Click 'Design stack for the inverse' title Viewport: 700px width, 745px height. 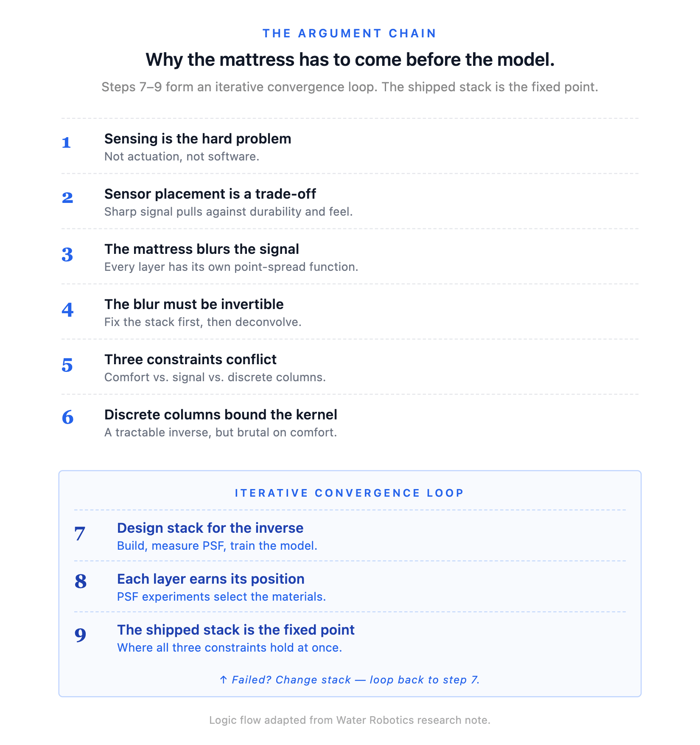click(210, 528)
